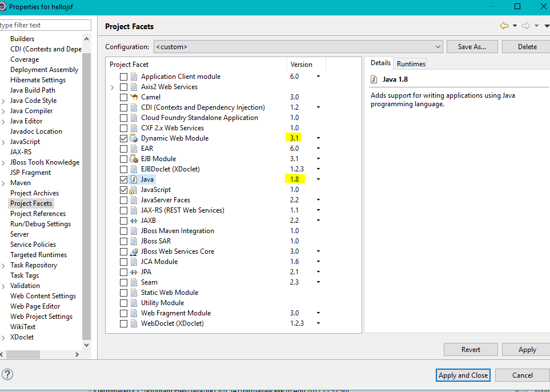Check the JPA facet checkbox
Image resolution: width=550 pixels, height=392 pixels.
123,273
